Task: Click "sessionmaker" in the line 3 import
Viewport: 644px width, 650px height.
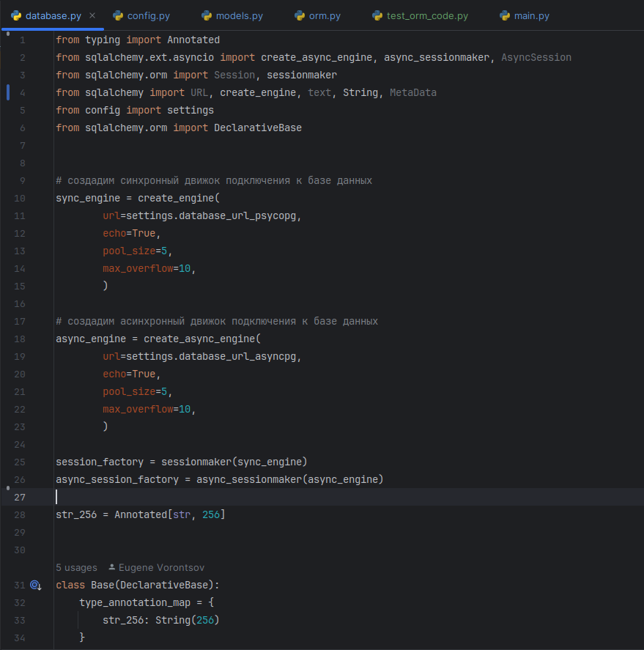Action: click(x=302, y=75)
